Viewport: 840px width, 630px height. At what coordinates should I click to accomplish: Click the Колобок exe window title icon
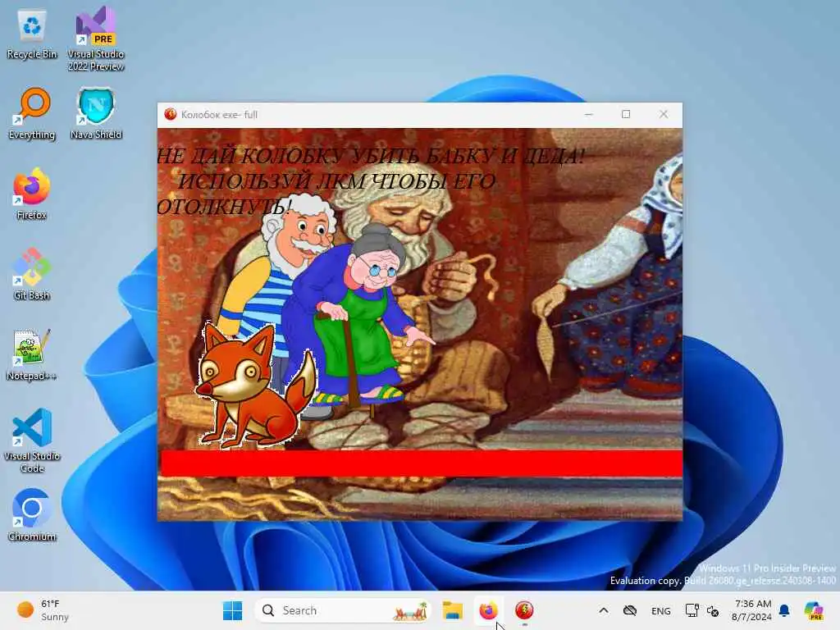coord(171,114)
